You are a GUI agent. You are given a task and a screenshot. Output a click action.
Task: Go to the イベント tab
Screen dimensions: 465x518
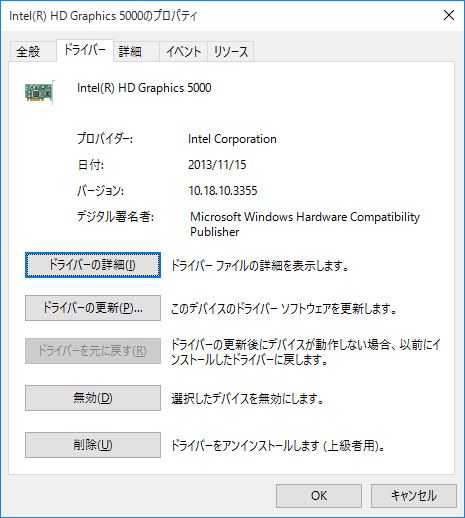point(184,52)
